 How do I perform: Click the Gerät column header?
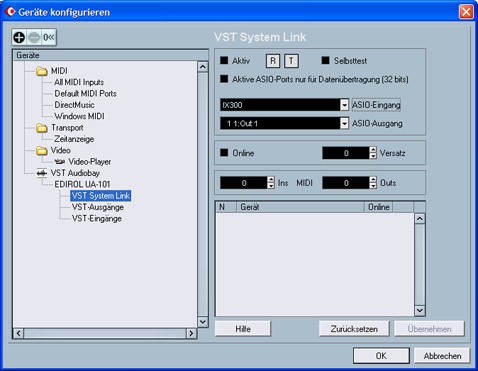pyautogui.click(x=300, y=207)
